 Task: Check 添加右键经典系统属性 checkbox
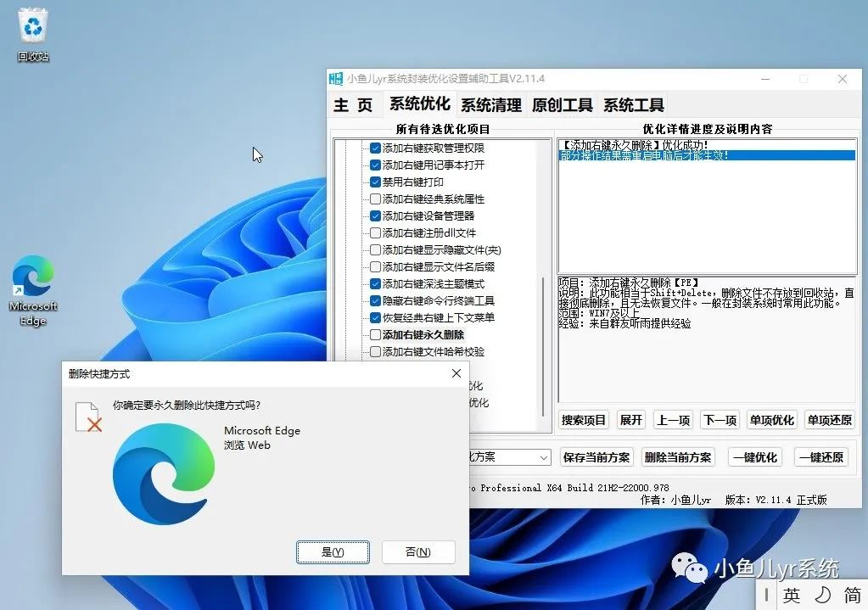(x=375, y=199)
